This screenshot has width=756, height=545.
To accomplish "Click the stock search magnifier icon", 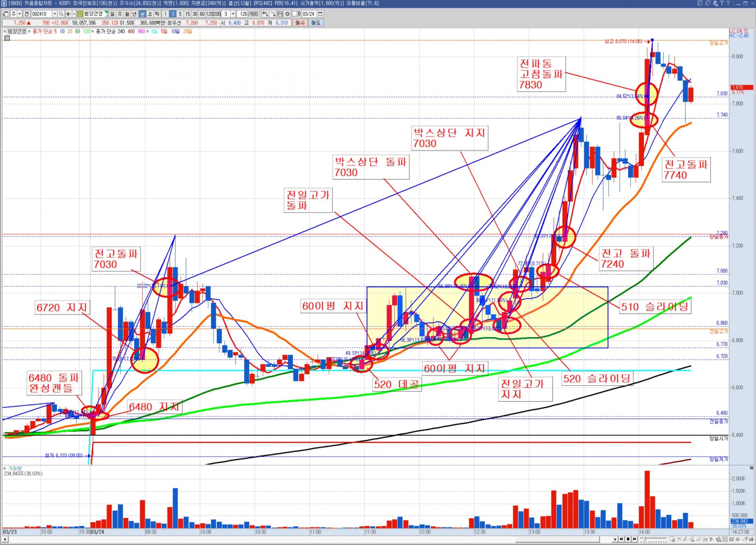I will click(x=61, y=14).
